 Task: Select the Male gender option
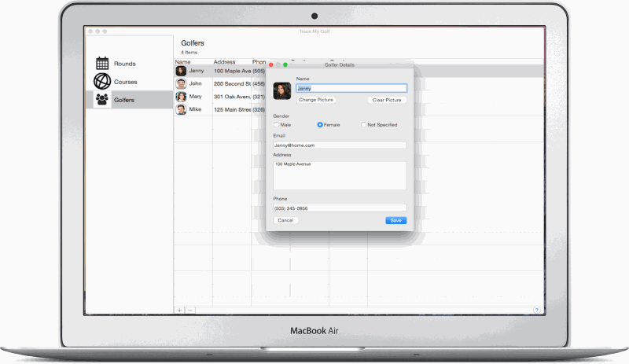pos(276,125)
